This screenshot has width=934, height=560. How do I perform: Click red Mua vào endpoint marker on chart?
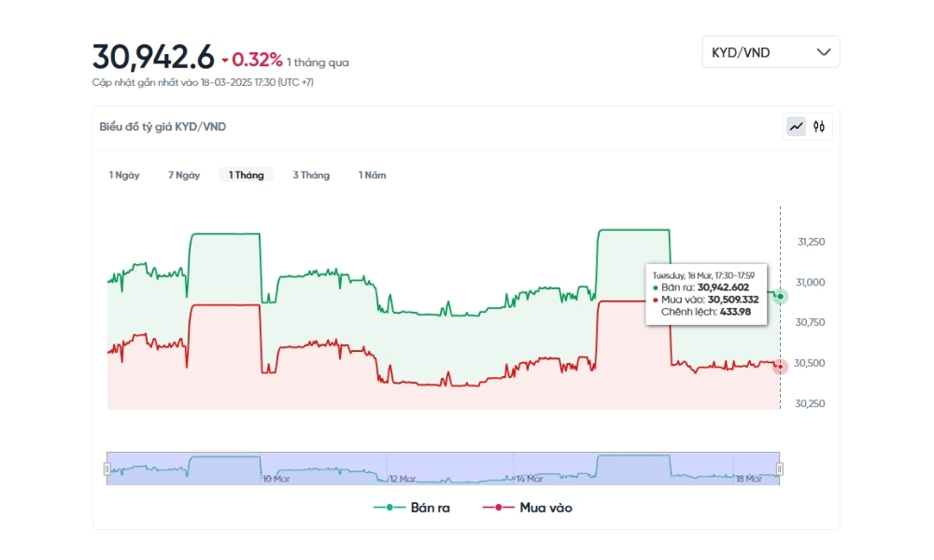[780, 367]
